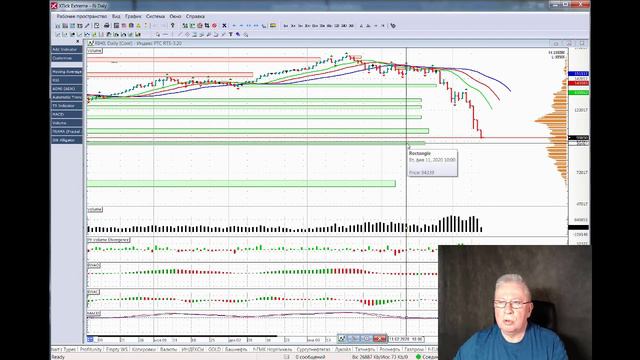
Task: Open the График menu
Action: pos(133,16)
